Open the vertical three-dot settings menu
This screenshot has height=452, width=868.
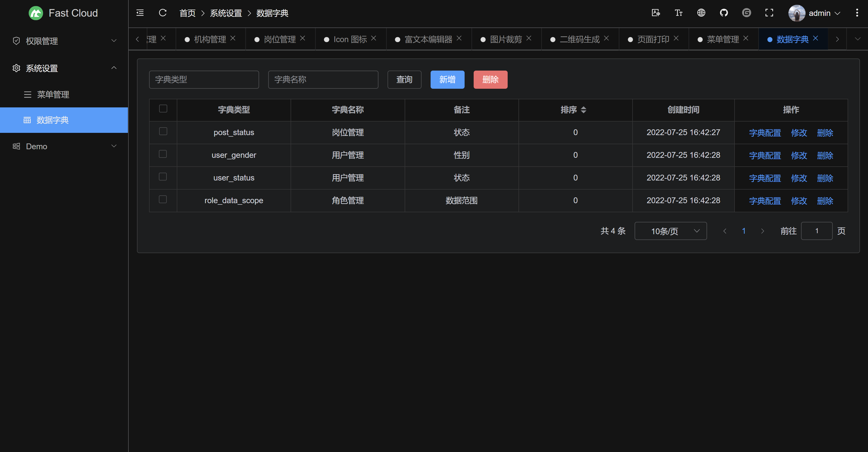[857, 13]
